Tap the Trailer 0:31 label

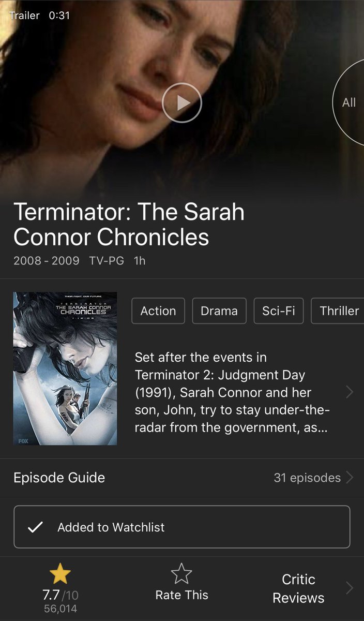(39, 16)
